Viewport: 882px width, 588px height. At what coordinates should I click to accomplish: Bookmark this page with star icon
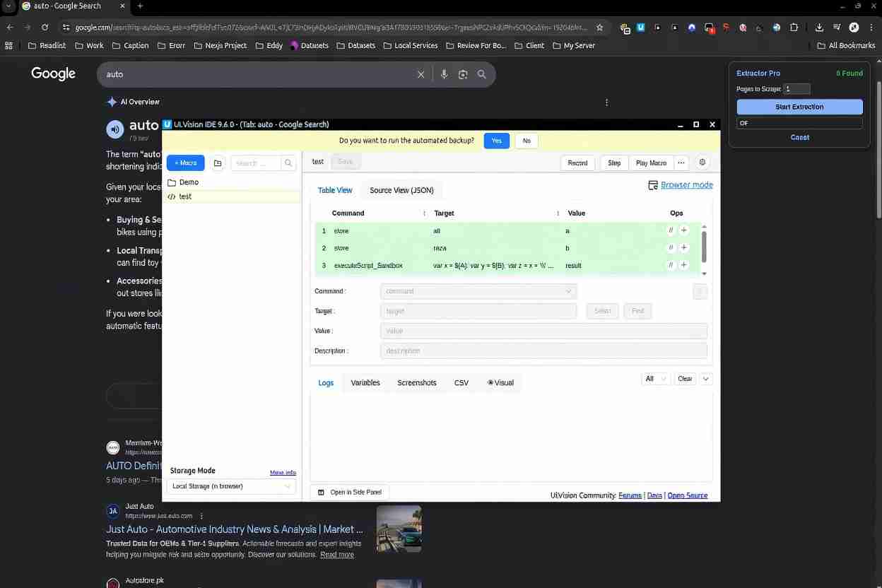tap(599, 28)
